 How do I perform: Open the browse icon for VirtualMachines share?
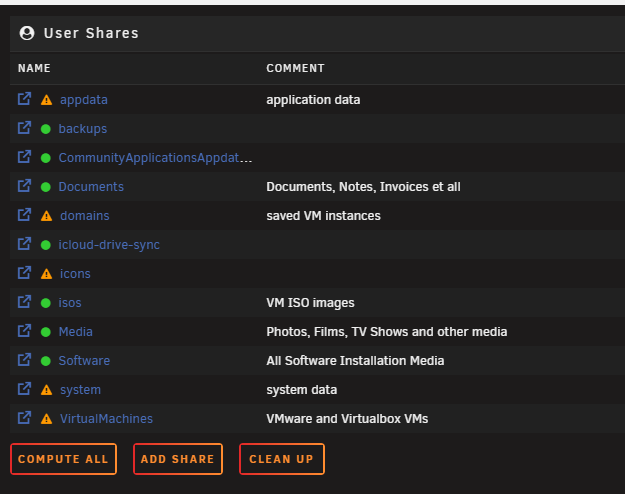(24, 418)
